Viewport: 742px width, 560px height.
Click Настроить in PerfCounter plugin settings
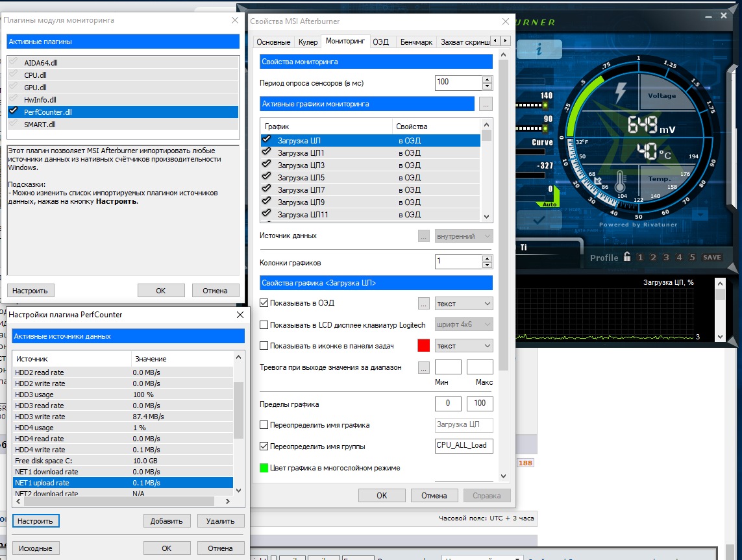(x=36, y=521)
